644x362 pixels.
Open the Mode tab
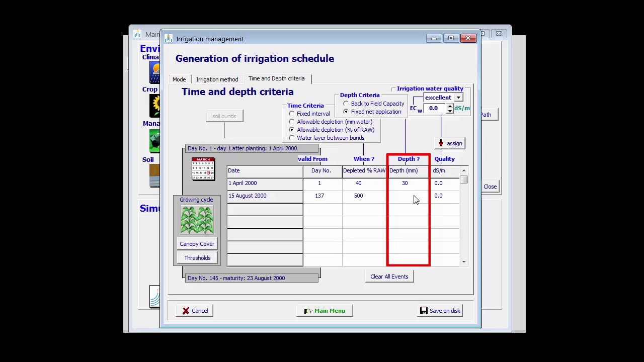point(179,79)
